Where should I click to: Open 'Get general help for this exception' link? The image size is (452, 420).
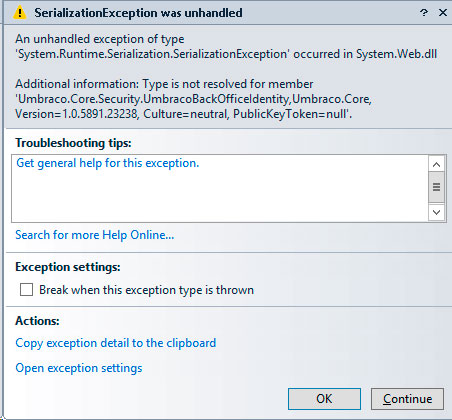tap(108, 163)
